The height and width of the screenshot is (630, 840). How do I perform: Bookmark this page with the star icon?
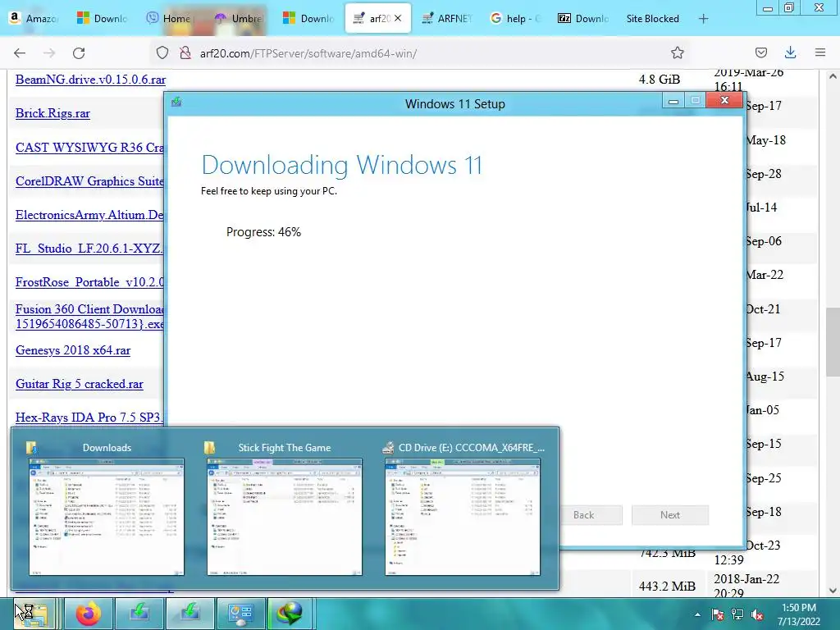click(677, 52)
